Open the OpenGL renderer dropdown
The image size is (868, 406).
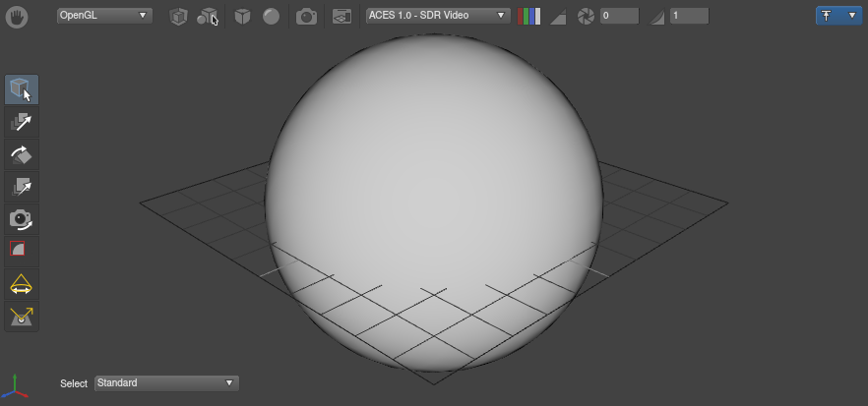point(104,16)
